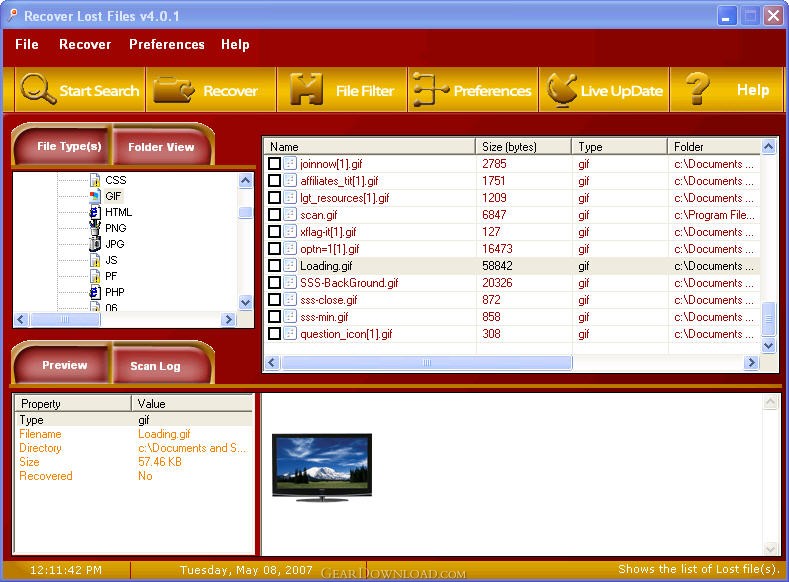This screenshot has width=789, height=582.
Task: Sort file list by Folder column
Action: click(714, 146)
